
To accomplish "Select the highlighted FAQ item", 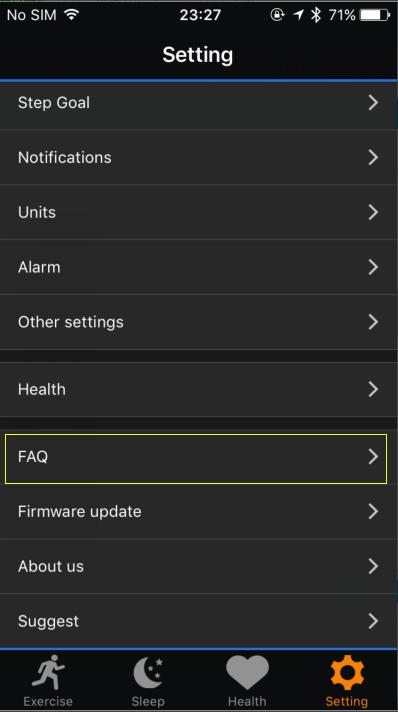I will coord(196,459).
